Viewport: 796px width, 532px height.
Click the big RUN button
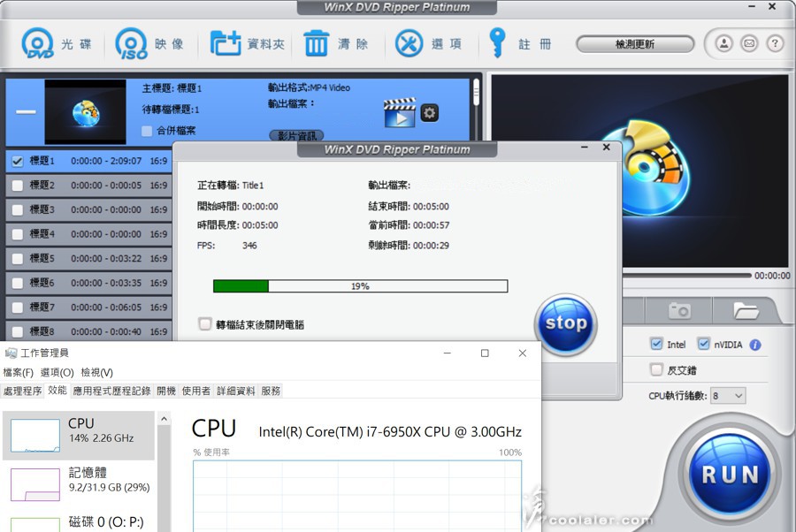coord(730,475)
